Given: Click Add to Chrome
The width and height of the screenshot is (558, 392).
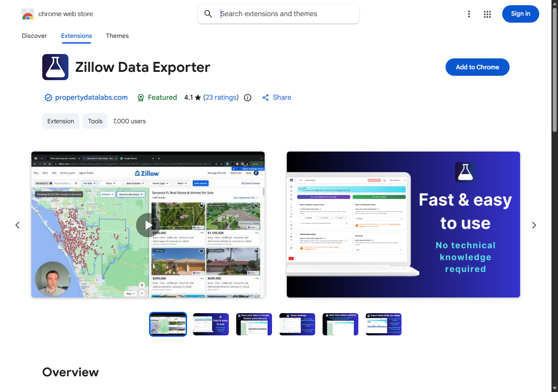Looking at the screenshot, I should 477,67.
